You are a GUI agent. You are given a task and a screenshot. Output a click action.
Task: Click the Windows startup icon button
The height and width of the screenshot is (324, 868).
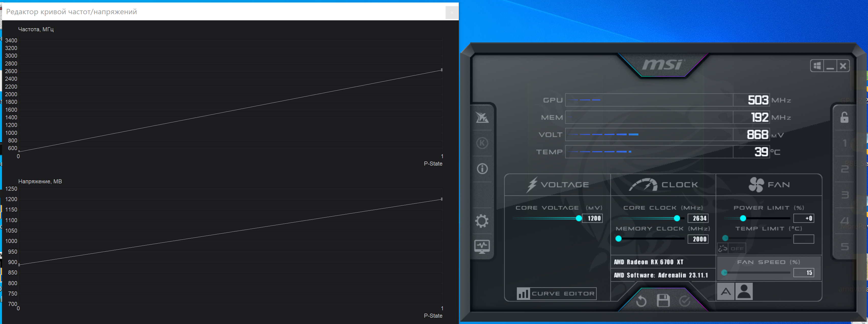[817, 66]
